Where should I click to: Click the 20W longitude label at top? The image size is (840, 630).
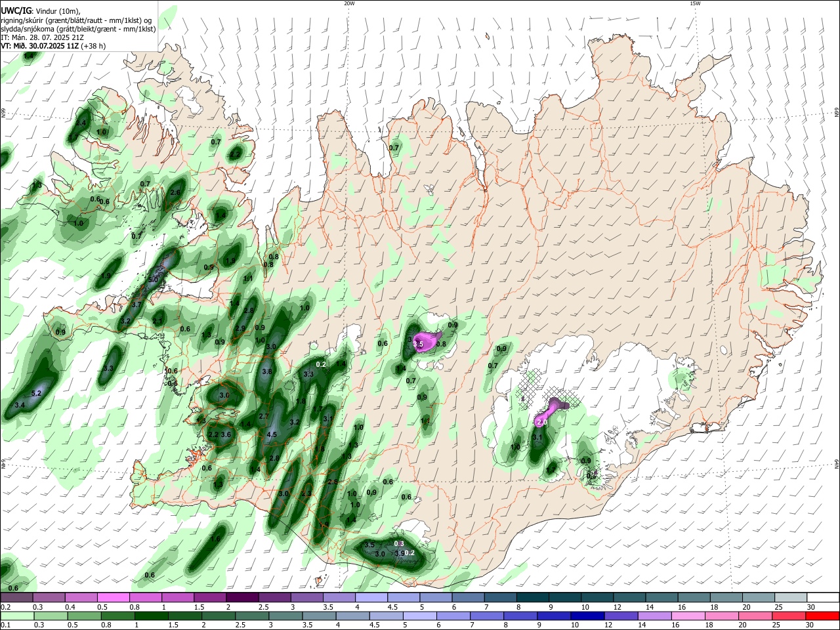(349, 3)
